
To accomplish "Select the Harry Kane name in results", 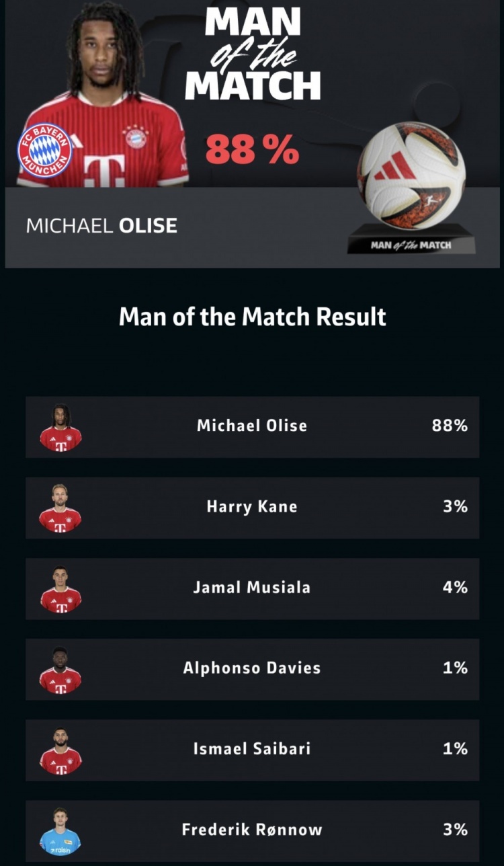I will point(252,506).
